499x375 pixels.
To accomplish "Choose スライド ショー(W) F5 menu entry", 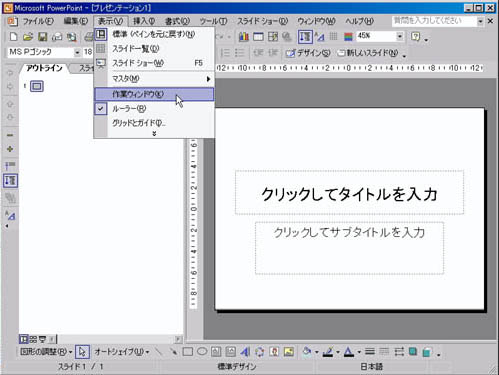I will [154, 63].
